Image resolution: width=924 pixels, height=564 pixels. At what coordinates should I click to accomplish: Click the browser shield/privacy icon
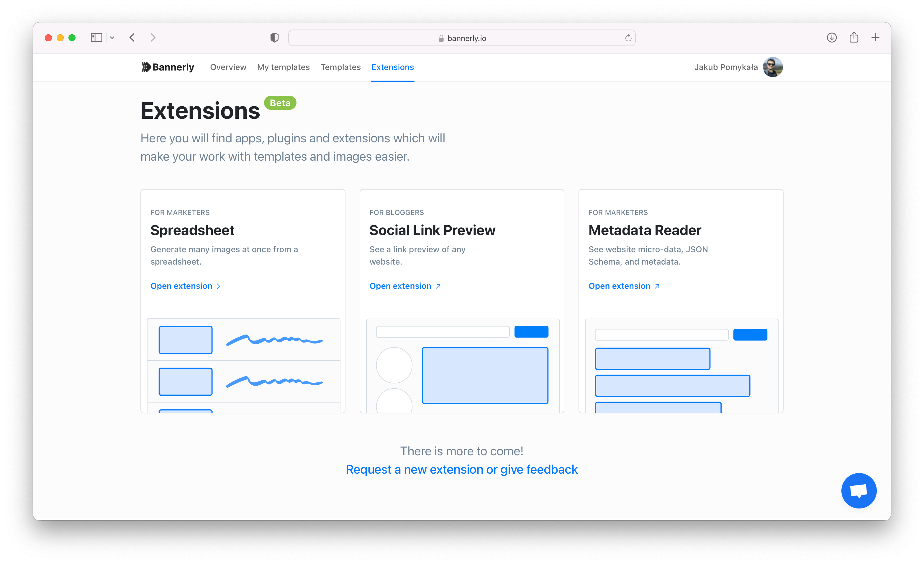click(x=275, y=38)
